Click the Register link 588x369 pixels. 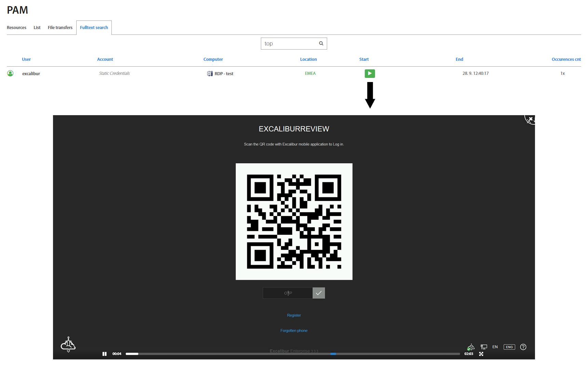[294, 315]
